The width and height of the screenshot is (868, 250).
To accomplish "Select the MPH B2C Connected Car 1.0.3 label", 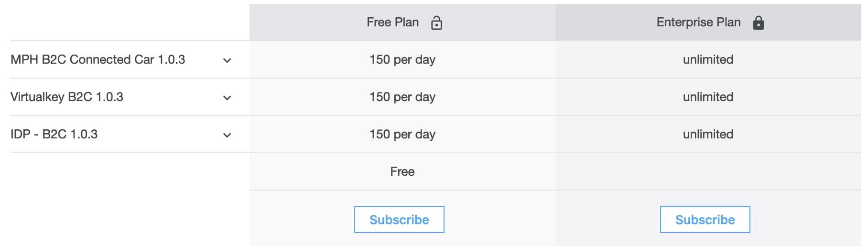I will point(98,59).
